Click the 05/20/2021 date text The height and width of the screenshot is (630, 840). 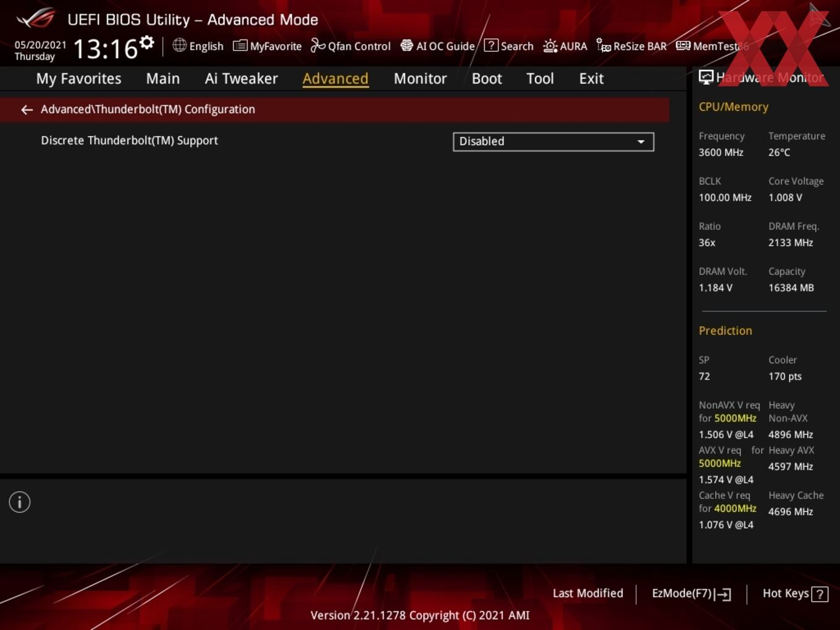click(x=40, y=45)
